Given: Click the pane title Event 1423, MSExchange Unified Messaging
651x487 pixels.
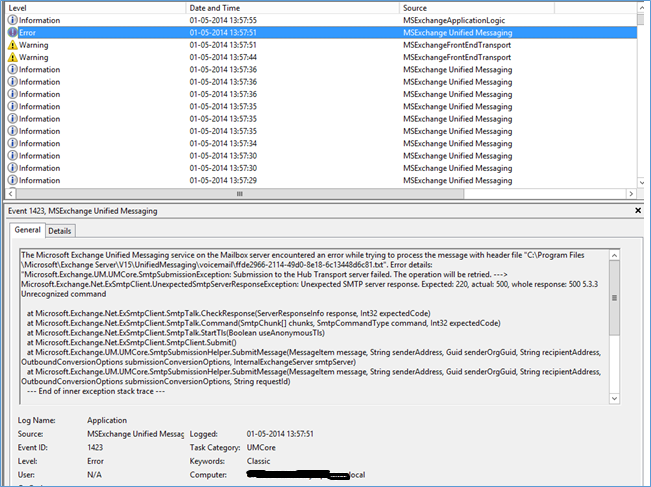Looking at the screenshot, I should [83, 210].
